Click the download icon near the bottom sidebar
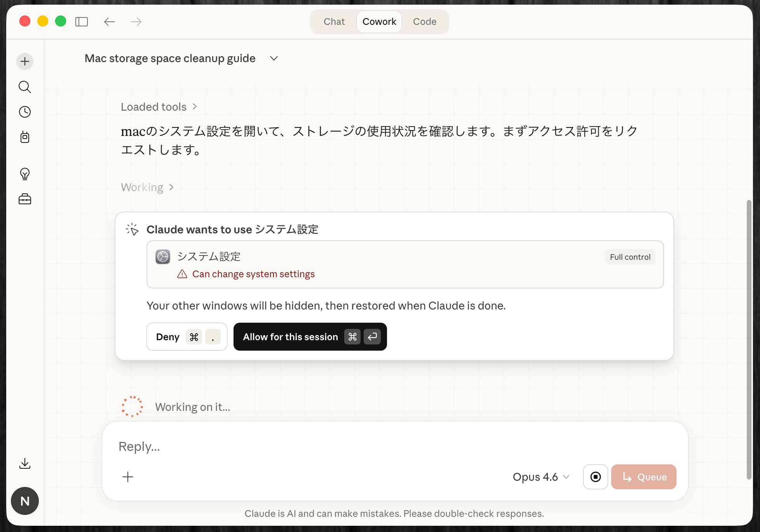The width and height of the screenshot is (760, 532). pos(24,463)
